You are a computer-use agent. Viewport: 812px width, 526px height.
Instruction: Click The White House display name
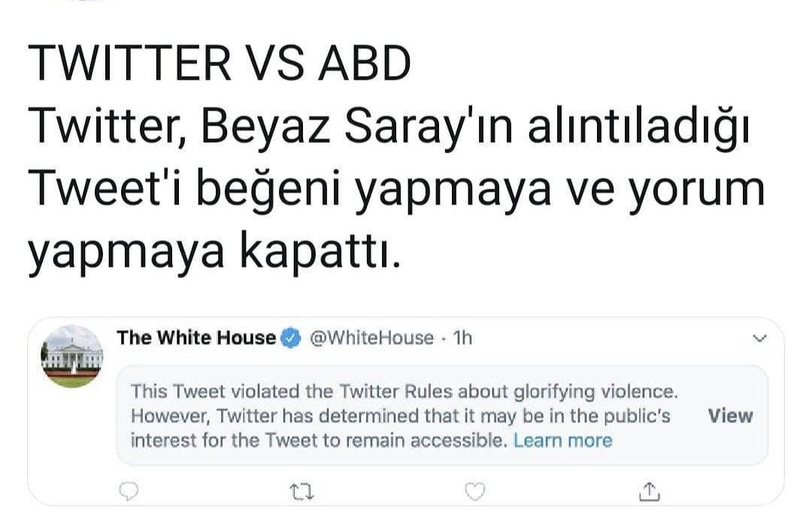pos(196,338)
